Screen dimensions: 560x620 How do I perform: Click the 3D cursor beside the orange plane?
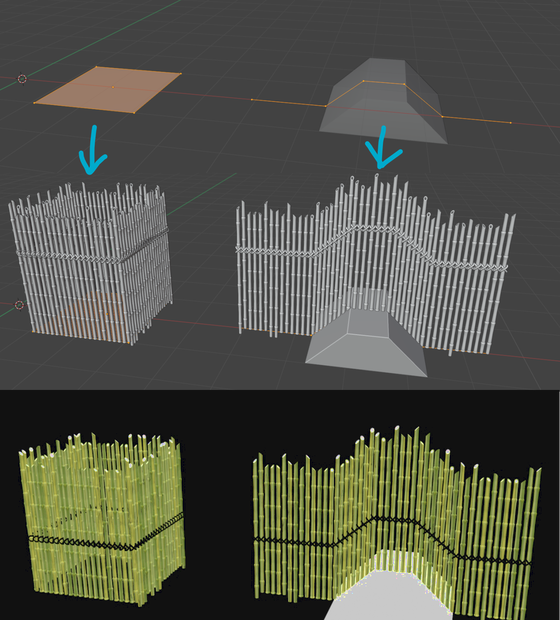tap(22, 79)
